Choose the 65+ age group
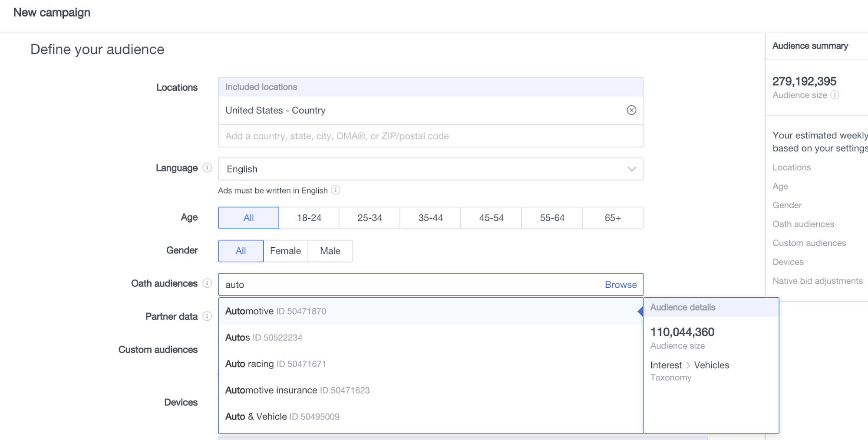This screenshot has height=440, width=868. click(612, 218)
